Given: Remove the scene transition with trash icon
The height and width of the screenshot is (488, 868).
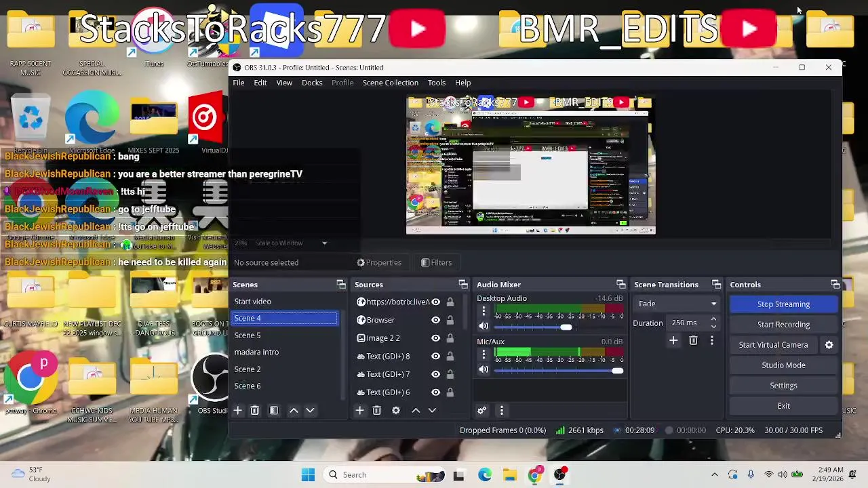Looking at the screenshot, I should coord(693,340).
